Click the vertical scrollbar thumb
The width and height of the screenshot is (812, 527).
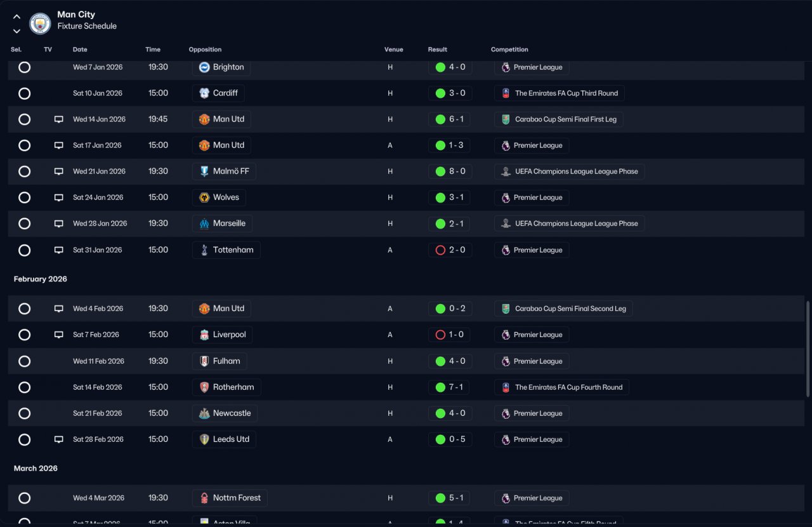(x=808, y=349)
